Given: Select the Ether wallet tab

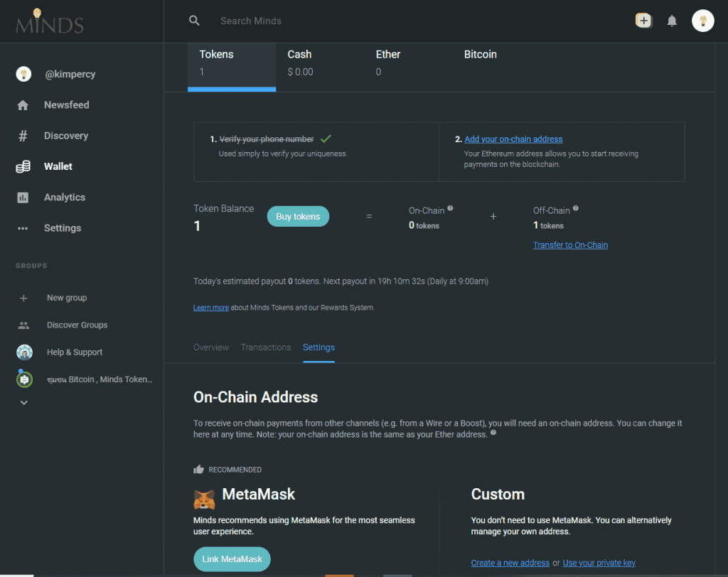Looking at the screenshot, I should coord(408,67).
